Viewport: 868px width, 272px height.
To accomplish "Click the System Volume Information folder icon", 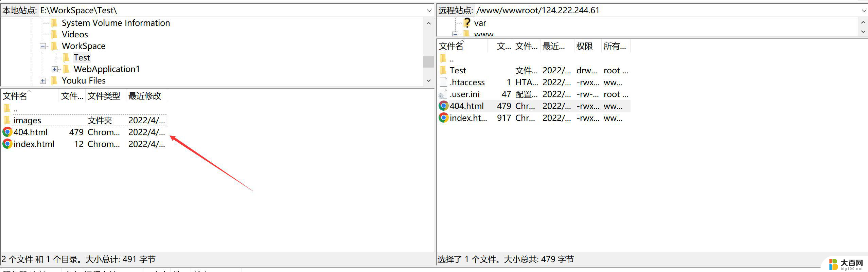I will click(x=54, y=23).
